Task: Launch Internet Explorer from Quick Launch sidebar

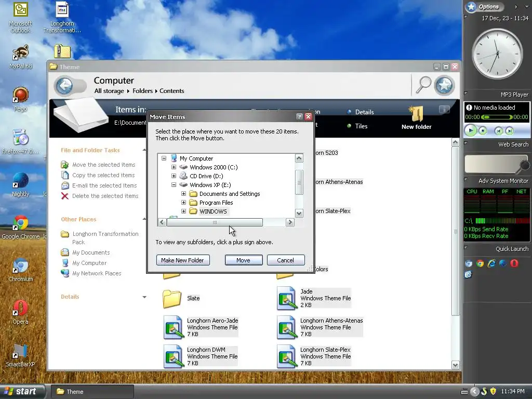Action: [x=491, y=263]
